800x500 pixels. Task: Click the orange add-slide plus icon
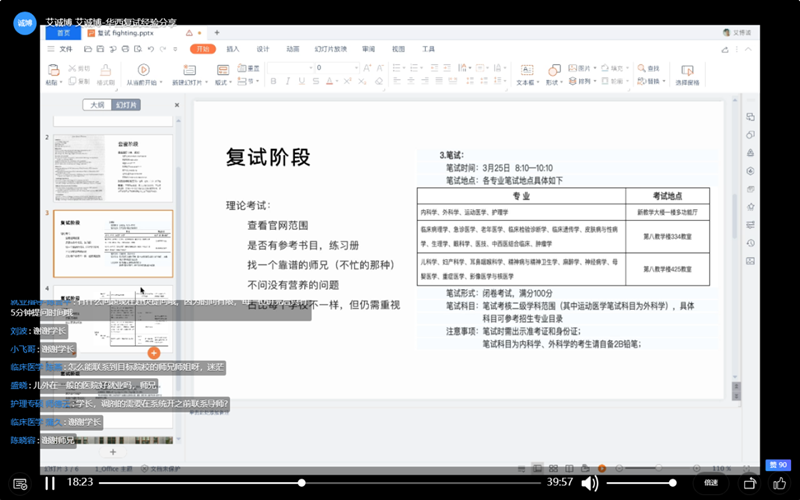click(x=154, y=352)
